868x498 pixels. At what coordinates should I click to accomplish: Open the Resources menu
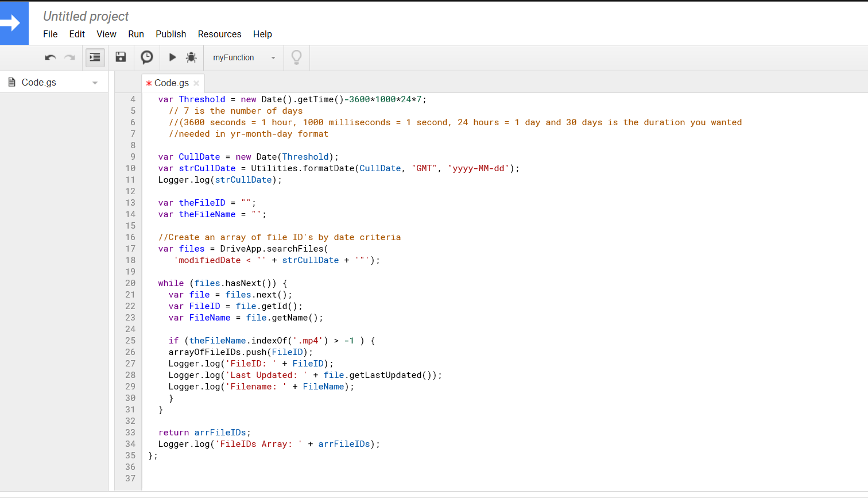tap(220, 34)
